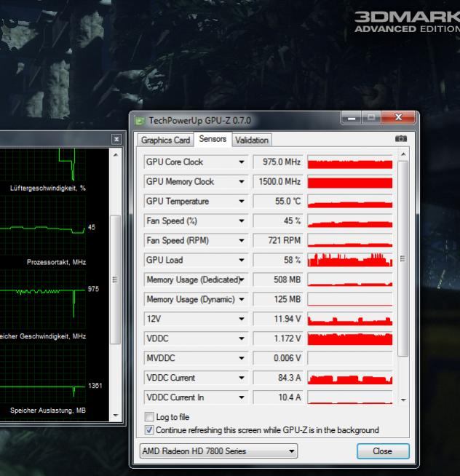Click the 0.006 V MVDDC reading

click(x=287, y=358)
